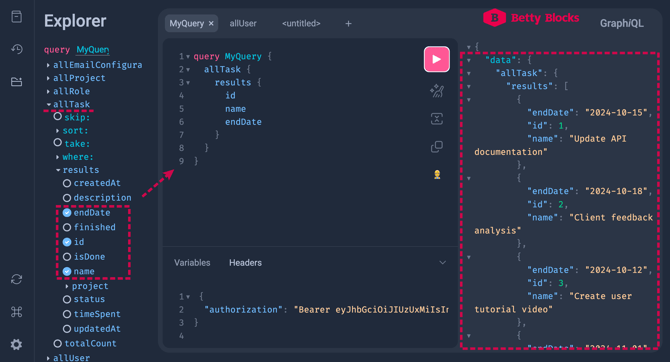Fold the allTask block on line 2
The width and height of the screenshot is (670, 362).
(x=188, y=70)
